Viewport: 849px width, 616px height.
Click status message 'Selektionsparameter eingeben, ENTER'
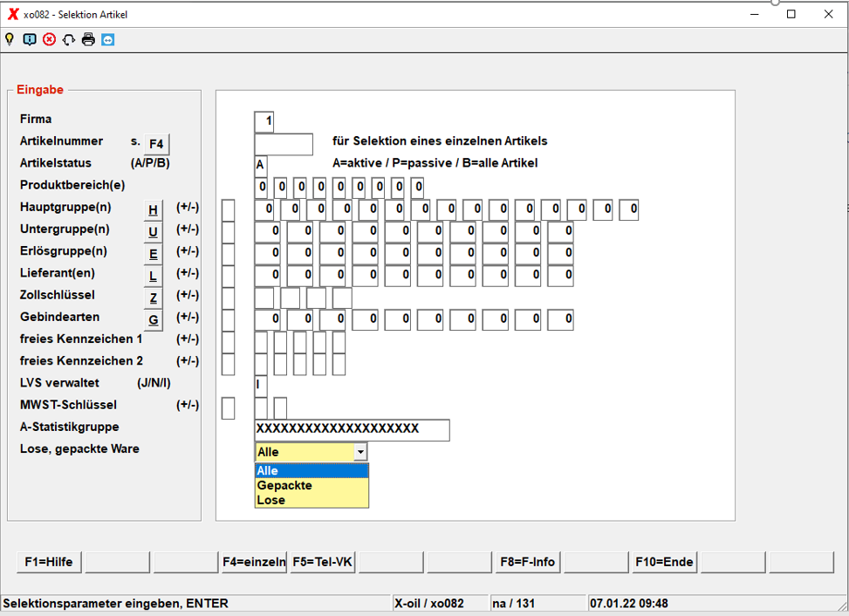[115, 604]
